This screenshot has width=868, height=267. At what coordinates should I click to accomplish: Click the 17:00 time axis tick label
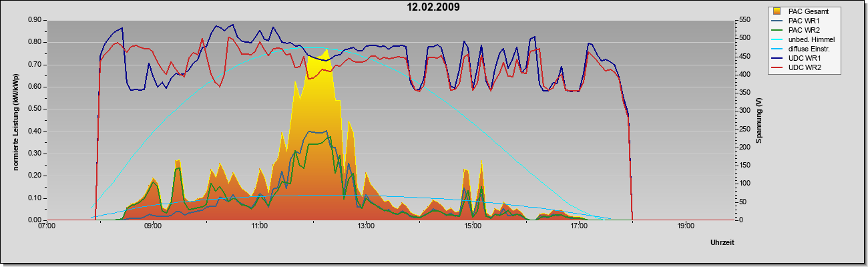579,227
